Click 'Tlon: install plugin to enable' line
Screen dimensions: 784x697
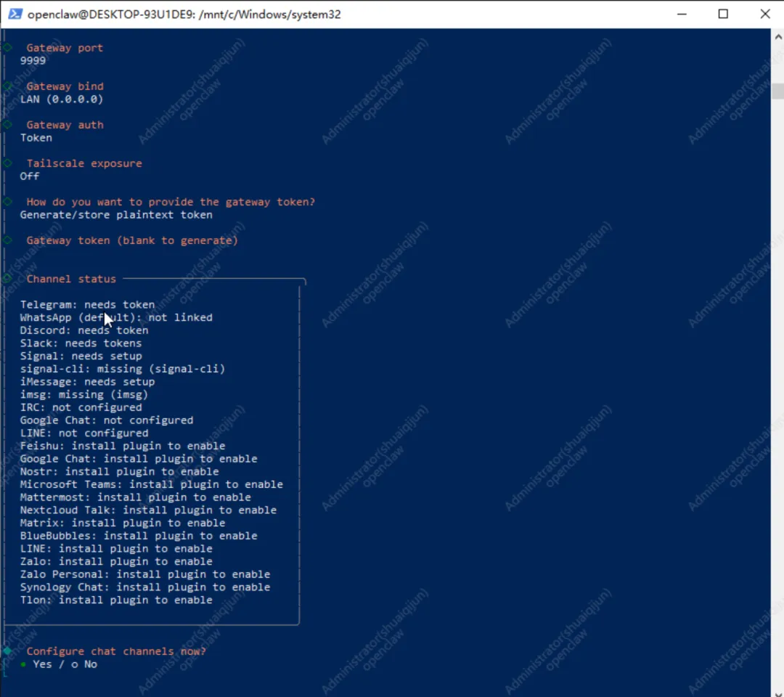[116, 600]
